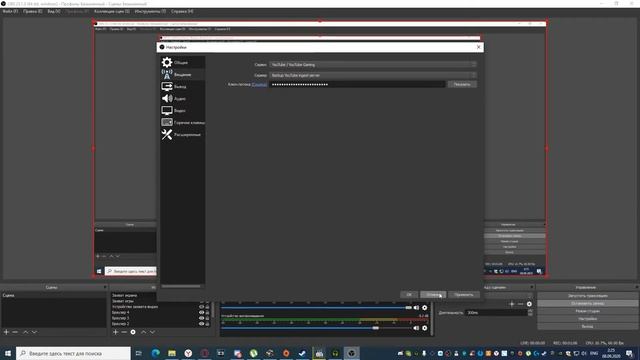Image resolution: width=640 pixels, height=360 pixels.
Task: Open the Вид menu
Action: (x=53, y=11)
